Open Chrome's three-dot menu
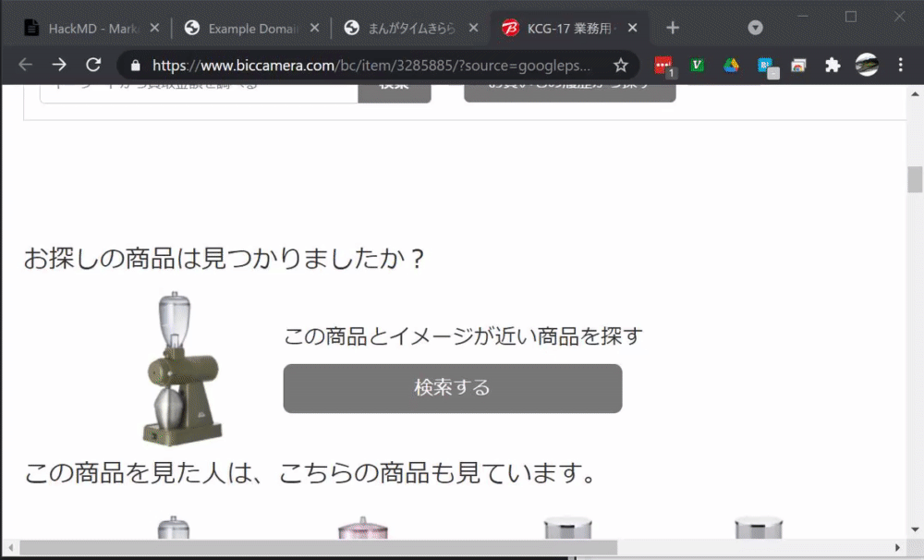 pyautogui.click(x=899, y=66)
